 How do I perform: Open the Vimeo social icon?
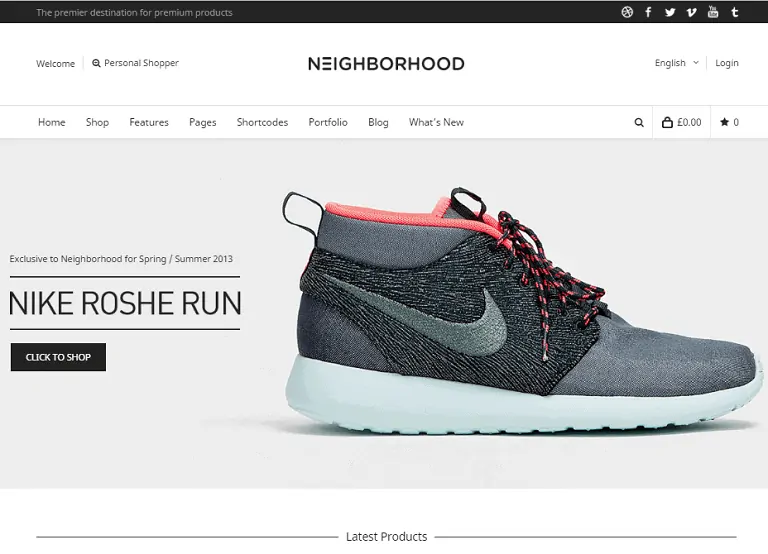(691, 12)
